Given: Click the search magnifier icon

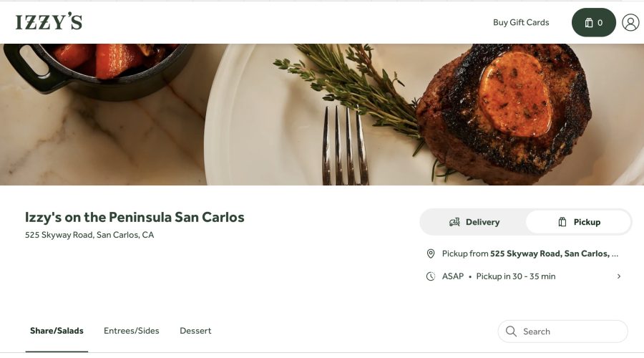Looking at the screenshot, I should 511,332.
